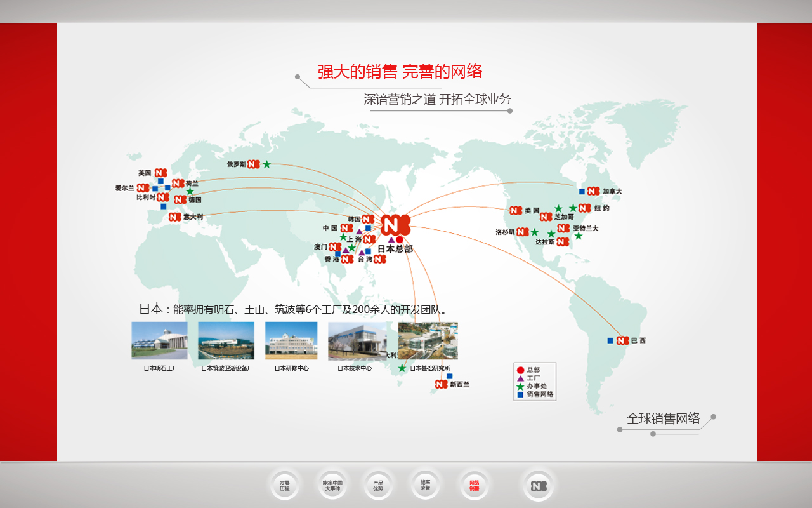Select the 意大利 Noritz marker
This screenshot has width=812, height=508.
pyautogui.click(x=174, y=217)
